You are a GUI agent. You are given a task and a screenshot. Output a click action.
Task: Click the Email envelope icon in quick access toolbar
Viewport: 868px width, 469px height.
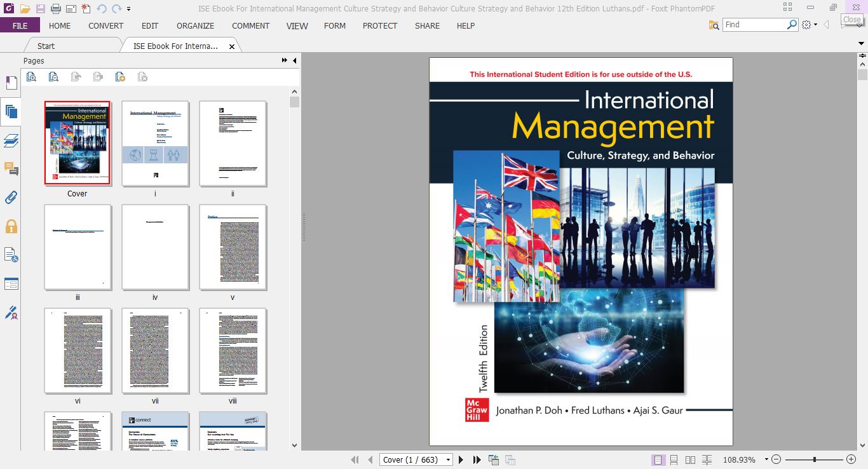pos(71,9)
